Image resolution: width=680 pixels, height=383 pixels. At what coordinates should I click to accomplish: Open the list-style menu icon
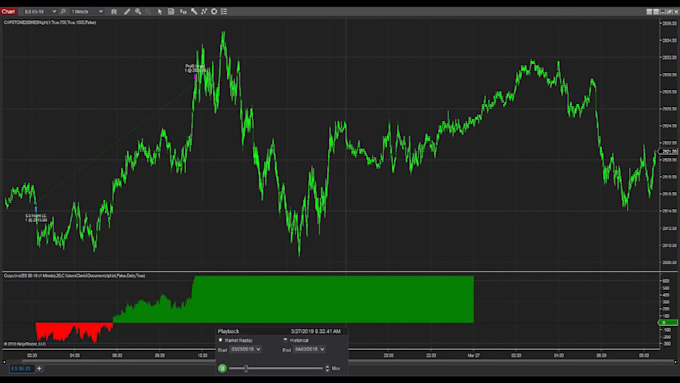(224, 12)
